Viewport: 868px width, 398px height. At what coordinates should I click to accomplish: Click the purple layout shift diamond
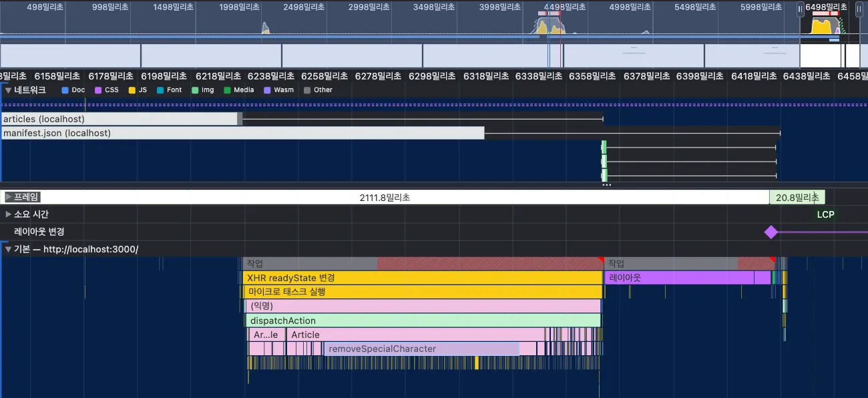click(771, 232)
